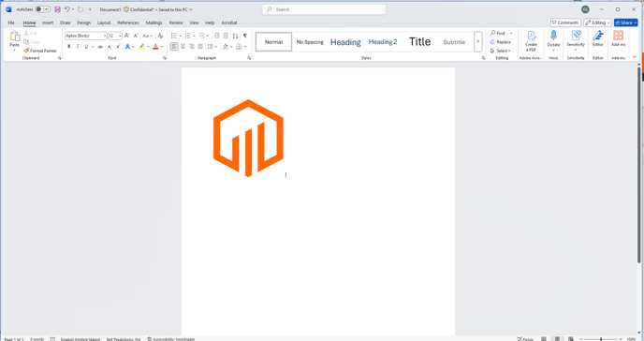Open the Change Case dropdown
Viewport: 644px width, 341px height.
point(148,36)
